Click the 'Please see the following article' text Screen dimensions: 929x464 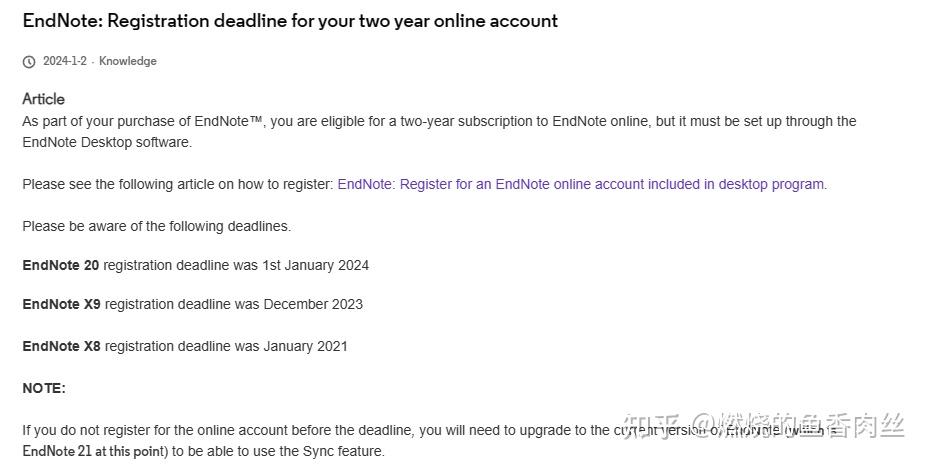coord(177,184)
